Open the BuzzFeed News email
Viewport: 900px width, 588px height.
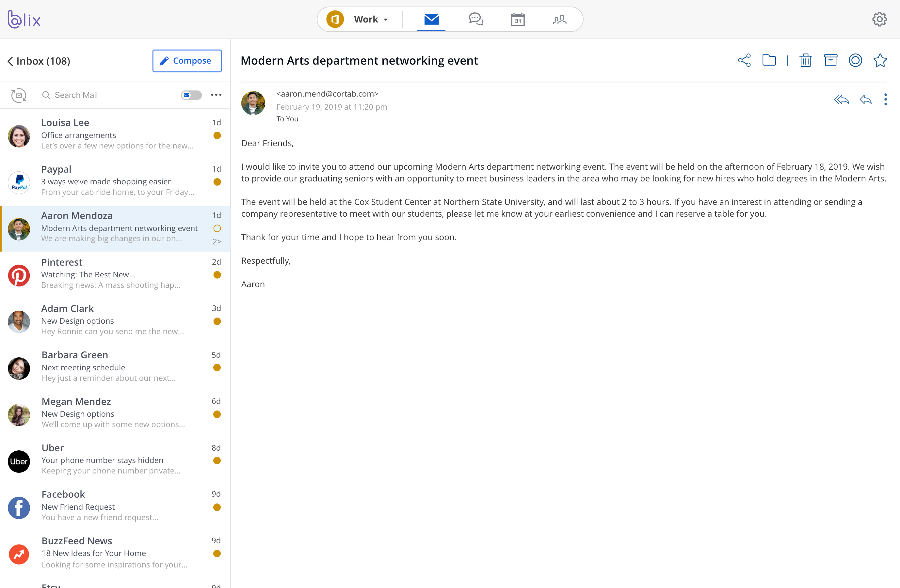pos(115,554)
